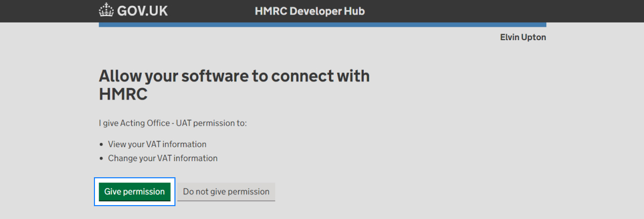Screen dimensions: 644x219
Task: Go to HMRC Developer Hub title link
Action: point(310,11)
